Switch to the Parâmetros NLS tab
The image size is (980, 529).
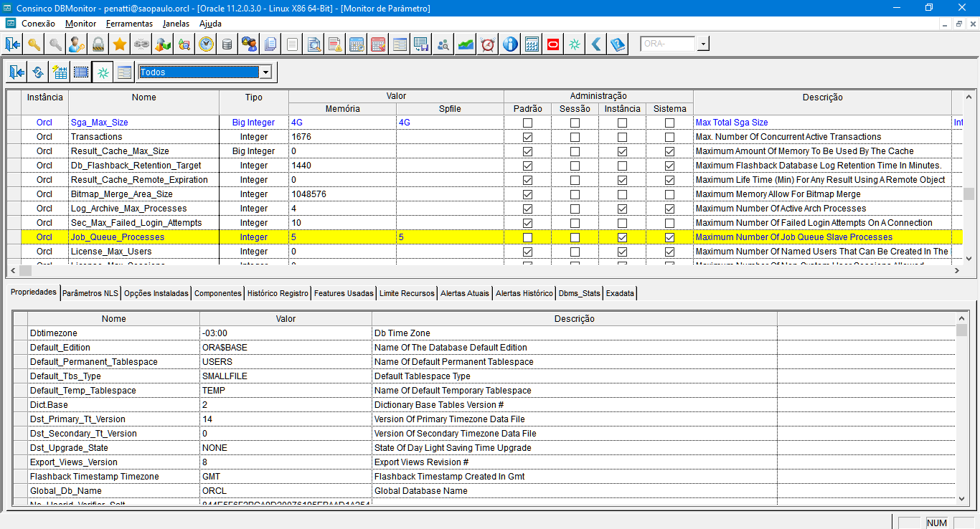click(x=90, y=293)
